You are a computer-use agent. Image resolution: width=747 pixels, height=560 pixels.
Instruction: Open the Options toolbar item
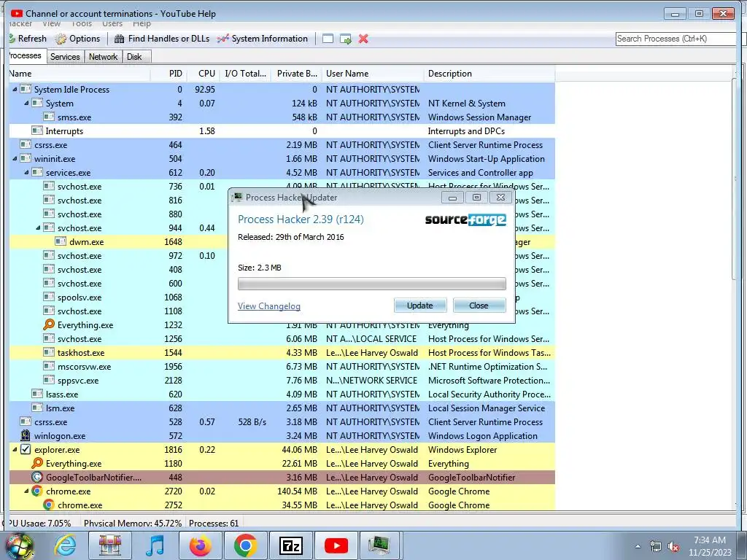coord(77,39)
